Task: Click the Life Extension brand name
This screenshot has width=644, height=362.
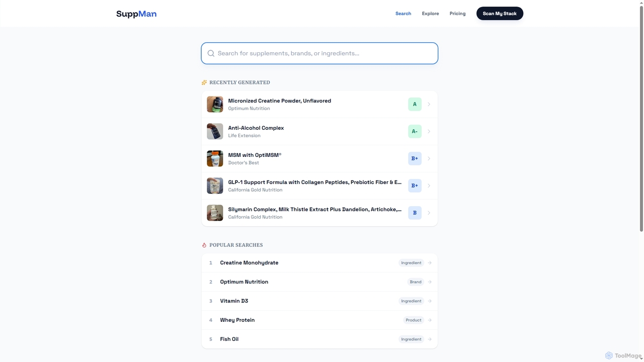Action: 244,136
